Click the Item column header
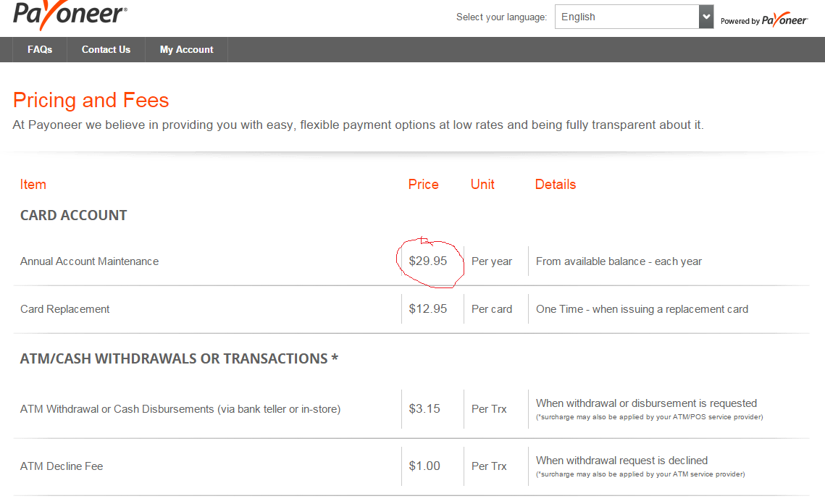This screenshot has width=825, height=504. pos(33,185)
